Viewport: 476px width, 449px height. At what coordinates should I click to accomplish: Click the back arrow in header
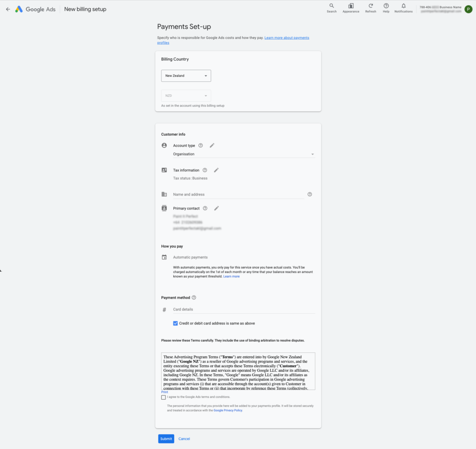pyautogui.click(x=7, y=9)
